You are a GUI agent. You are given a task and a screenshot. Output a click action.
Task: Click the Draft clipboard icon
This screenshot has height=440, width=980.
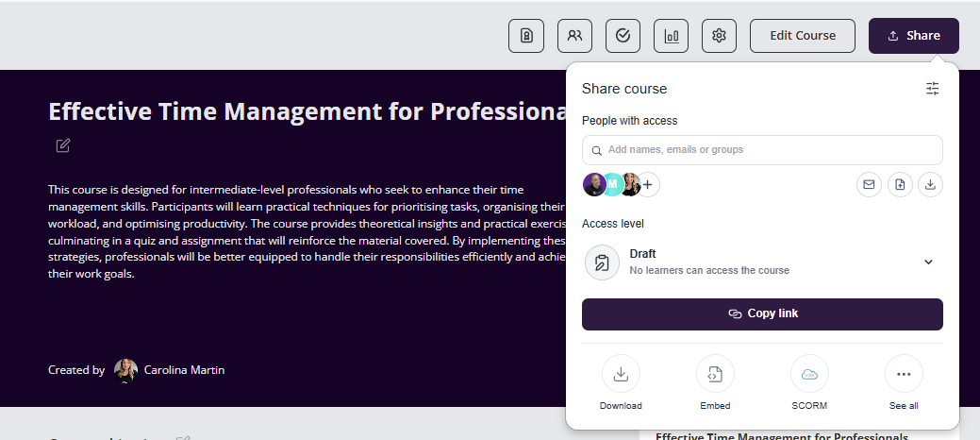(x=602, y=262)
